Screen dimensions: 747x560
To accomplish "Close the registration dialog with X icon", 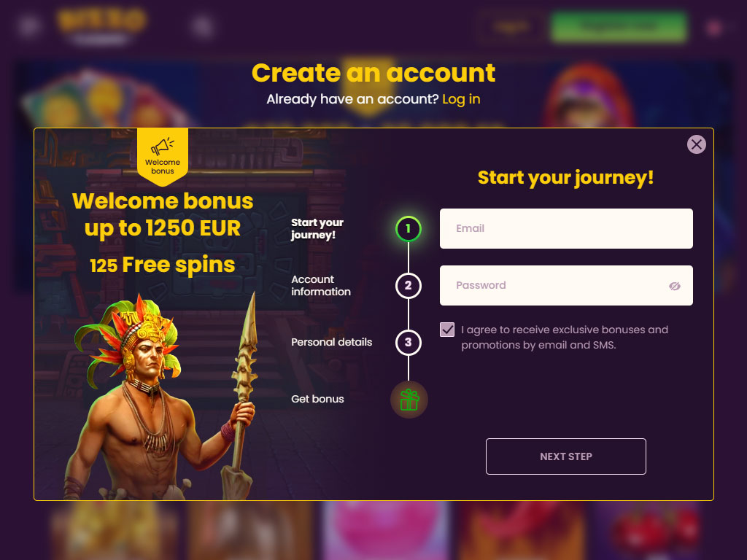I will click(696, 144).
